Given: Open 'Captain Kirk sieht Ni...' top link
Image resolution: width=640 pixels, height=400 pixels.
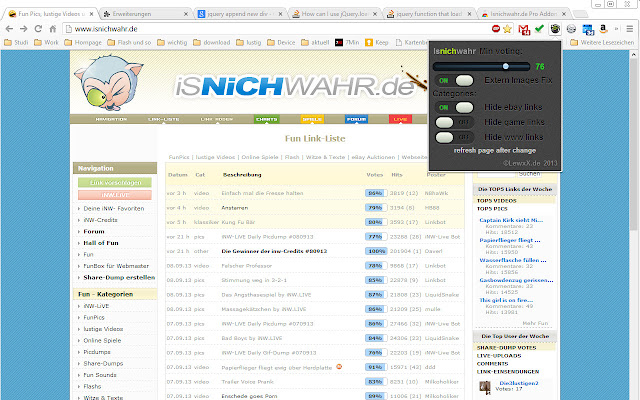Looking at the screenshot, I should (x=511, y=220).
